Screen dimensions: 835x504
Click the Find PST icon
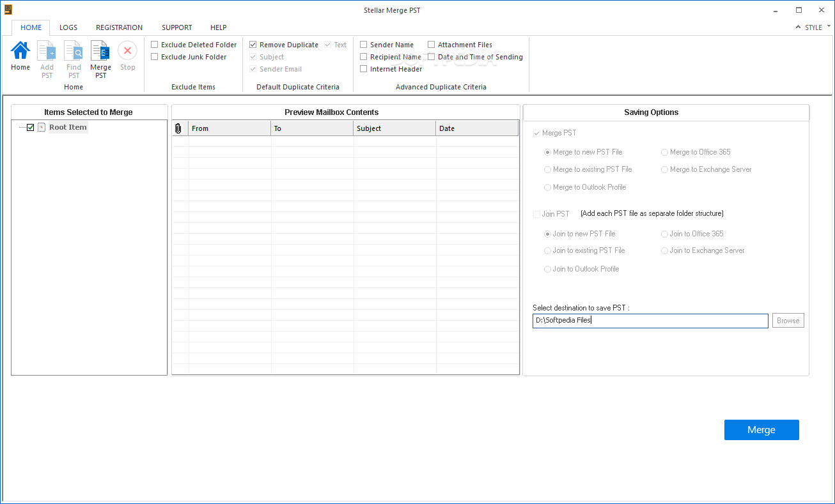(74, 50)
